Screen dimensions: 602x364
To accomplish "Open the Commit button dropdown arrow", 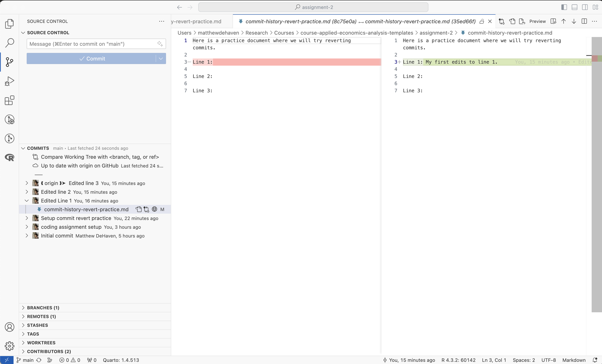I will point(161,59).
